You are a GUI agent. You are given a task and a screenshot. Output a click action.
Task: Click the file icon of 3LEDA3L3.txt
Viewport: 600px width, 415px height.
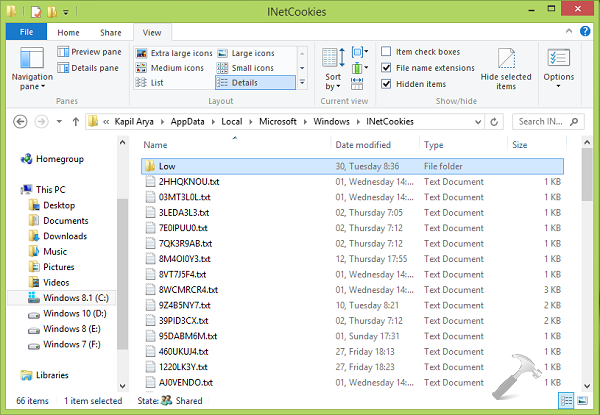[x=150, y=213]
